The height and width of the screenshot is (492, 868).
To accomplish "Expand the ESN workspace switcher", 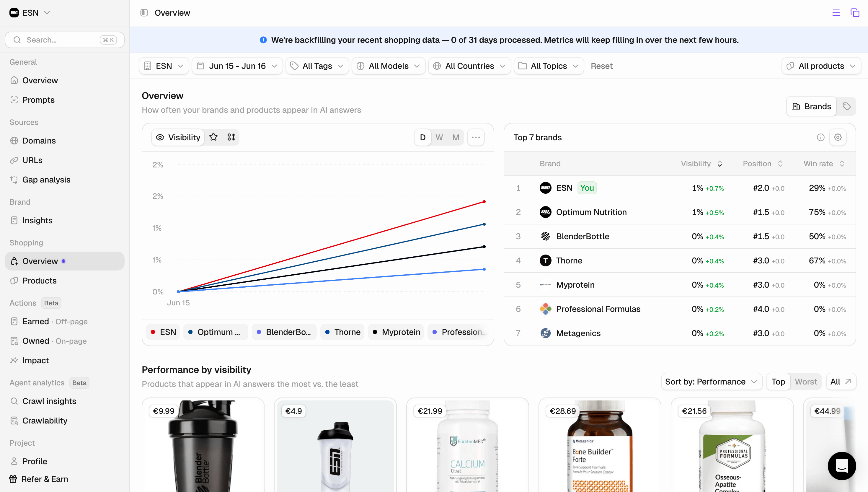I will [30, 13].
